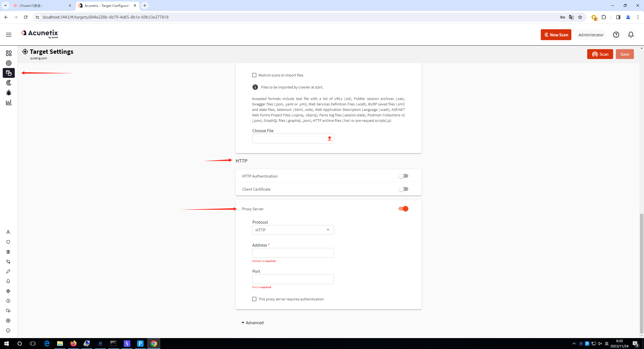This screenshot has width=644, height=349.
Task: Click the upload arrow in Choose File field
Action: 329,138
